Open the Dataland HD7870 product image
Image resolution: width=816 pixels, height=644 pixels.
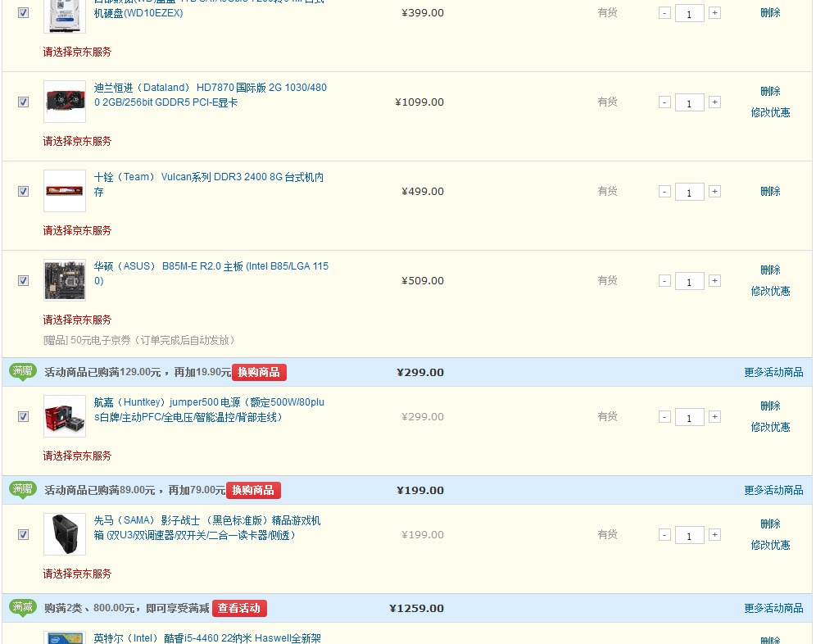click(65, 102)
